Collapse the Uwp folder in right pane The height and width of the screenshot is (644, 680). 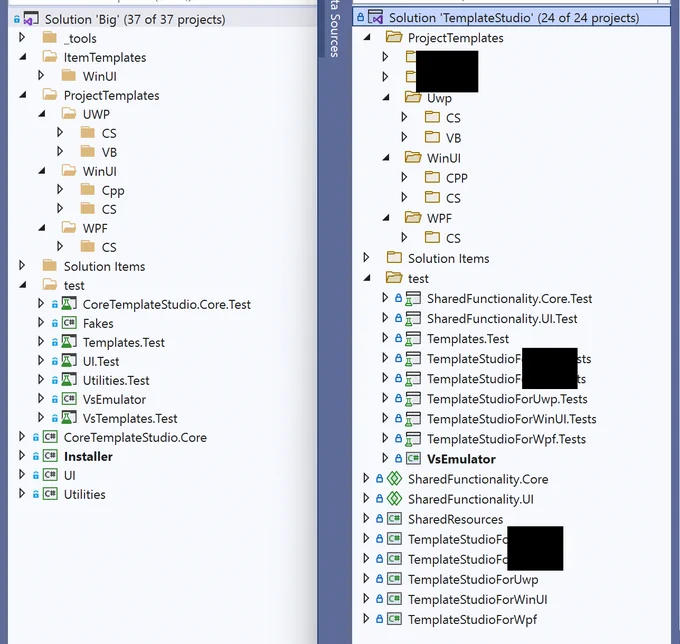(386, 98)
